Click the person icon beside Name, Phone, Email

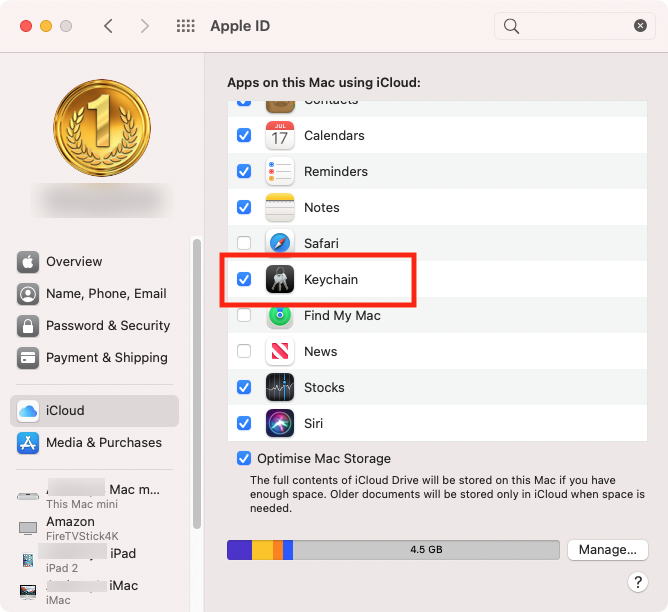pos(28,293)
